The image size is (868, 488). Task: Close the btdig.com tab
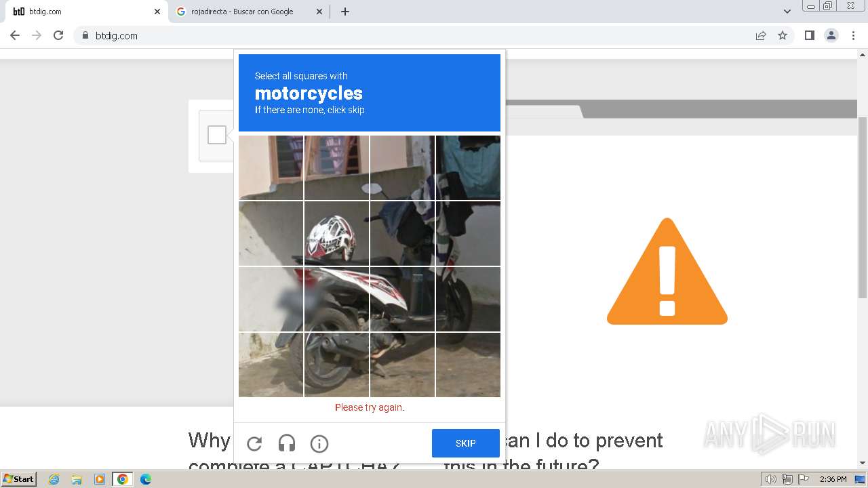pos(157,12)
